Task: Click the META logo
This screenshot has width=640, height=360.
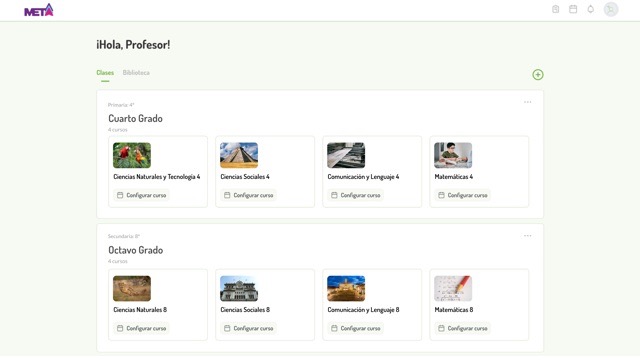Action: 39,10
